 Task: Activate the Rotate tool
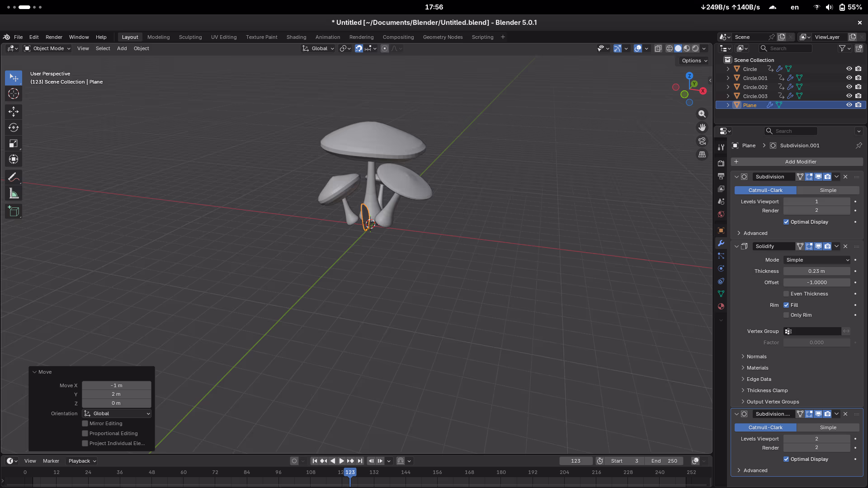pyautogui.click(x=14, y=127)
